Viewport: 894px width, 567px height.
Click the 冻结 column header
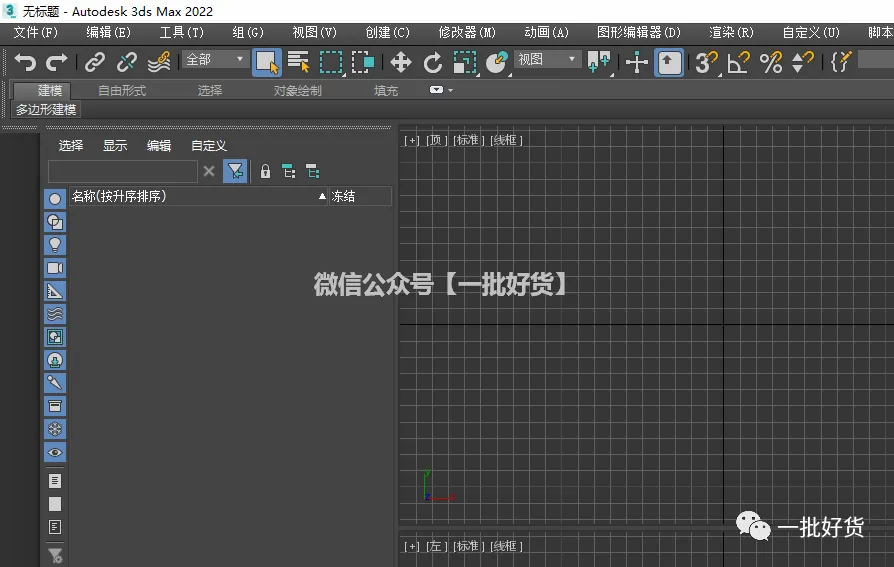click(x=360, y=196)
